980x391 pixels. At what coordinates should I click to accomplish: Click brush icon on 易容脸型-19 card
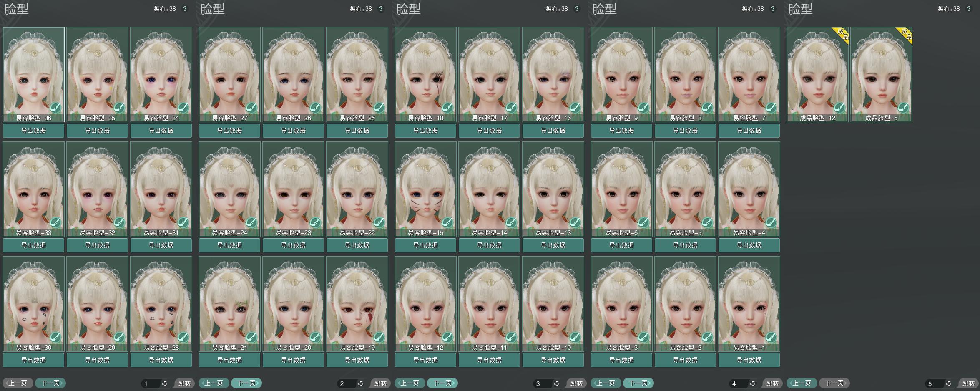pyautogui.click(x=379, y=338)
